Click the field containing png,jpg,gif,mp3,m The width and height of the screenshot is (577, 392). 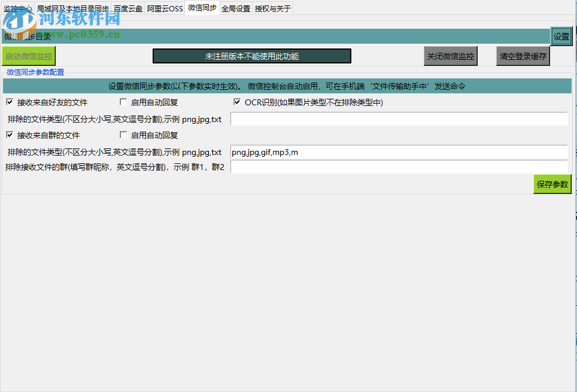coord(399,152)
